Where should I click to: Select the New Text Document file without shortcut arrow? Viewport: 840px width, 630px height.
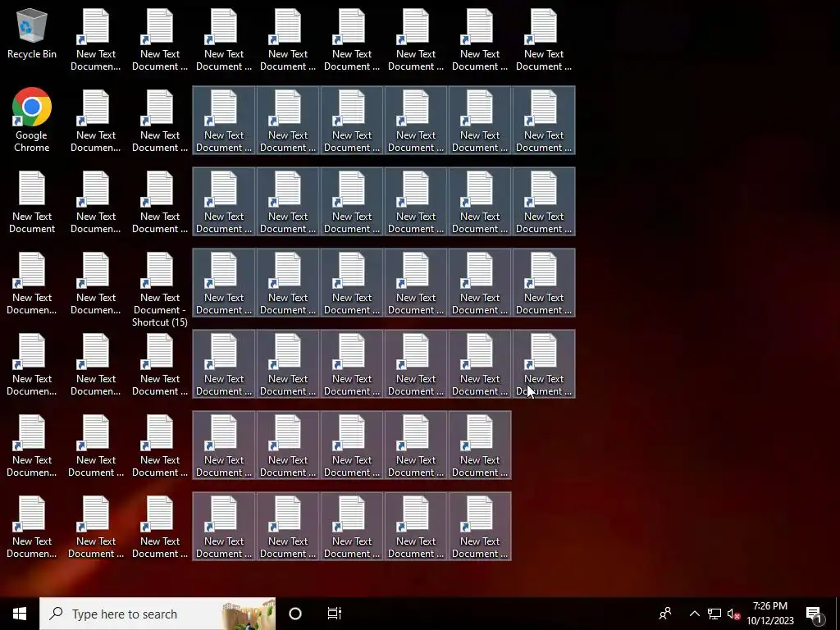[x=32, y=202]
